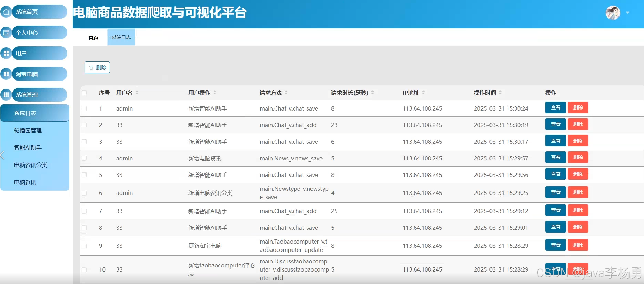
Task: Sort by 用户操作 column arrows
Action: tap(215, 93)
